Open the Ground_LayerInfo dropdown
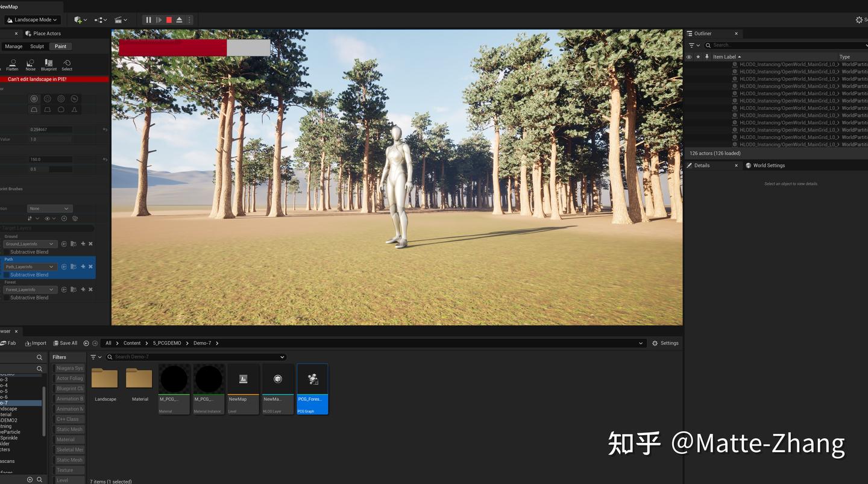 29,244
